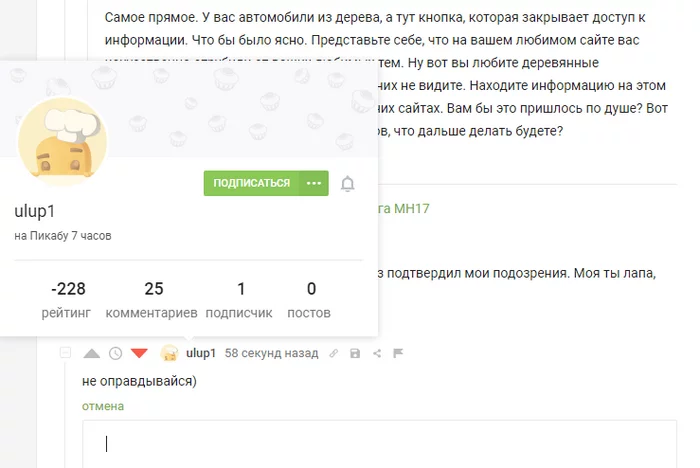Share the ulup1 comment
This screenshot has width=700, height=468.
click(x=377, y=354)
